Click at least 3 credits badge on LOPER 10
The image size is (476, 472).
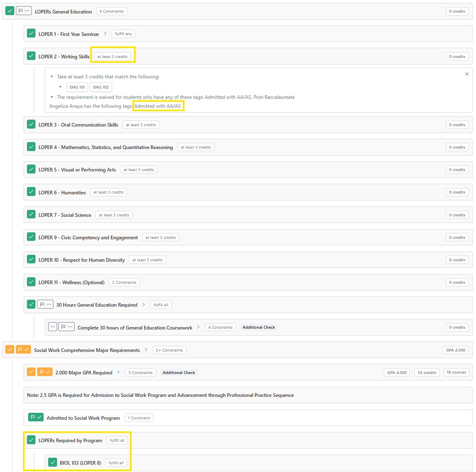[148, 260]
